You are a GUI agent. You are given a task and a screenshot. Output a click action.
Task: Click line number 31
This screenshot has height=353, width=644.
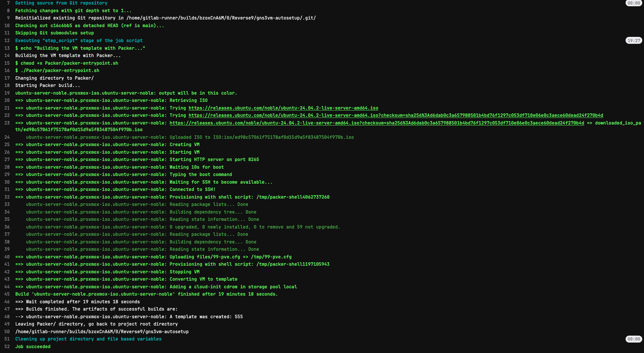(x=7, y=190)
